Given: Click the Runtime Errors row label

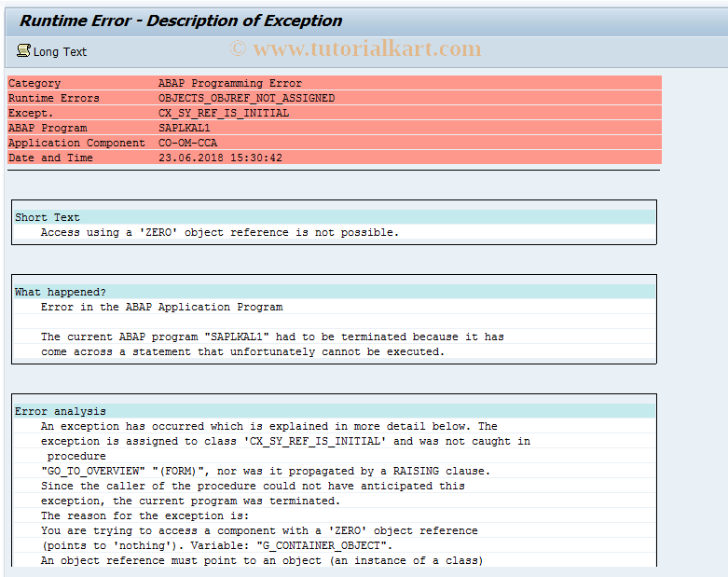Looking at the screenshot, I should coord(54,98).
